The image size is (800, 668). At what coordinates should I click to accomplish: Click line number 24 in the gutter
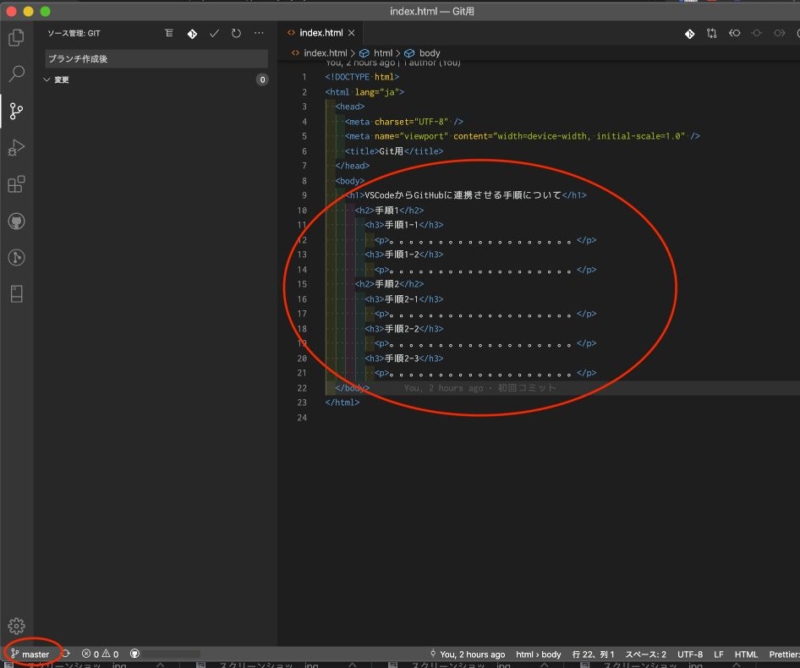coord(302,418)
